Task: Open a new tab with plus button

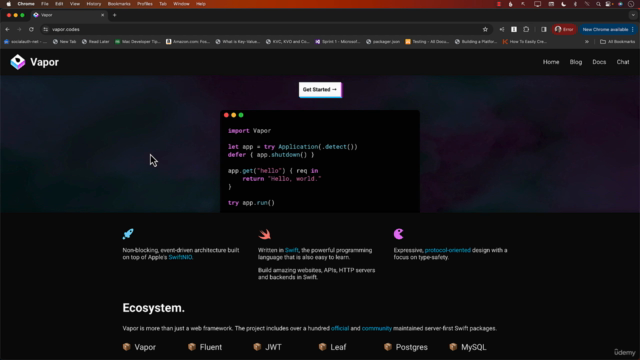Action: 115,15
